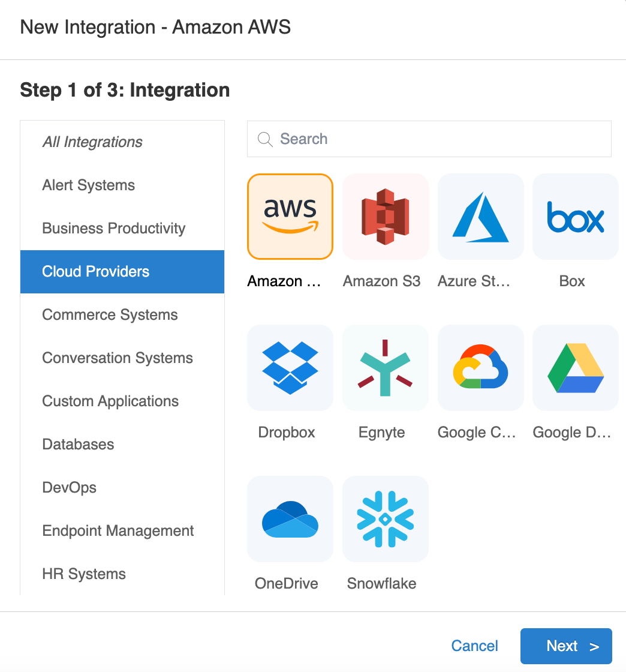This screenshot has height=672, width=626.
Task: Open the Alert Systems category
Action: click(89, 185)
